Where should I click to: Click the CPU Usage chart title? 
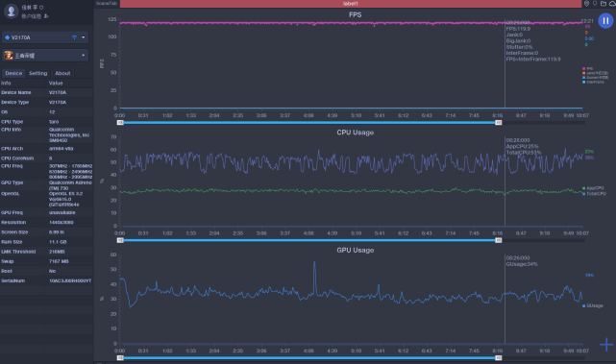click(x=356, y=133)
